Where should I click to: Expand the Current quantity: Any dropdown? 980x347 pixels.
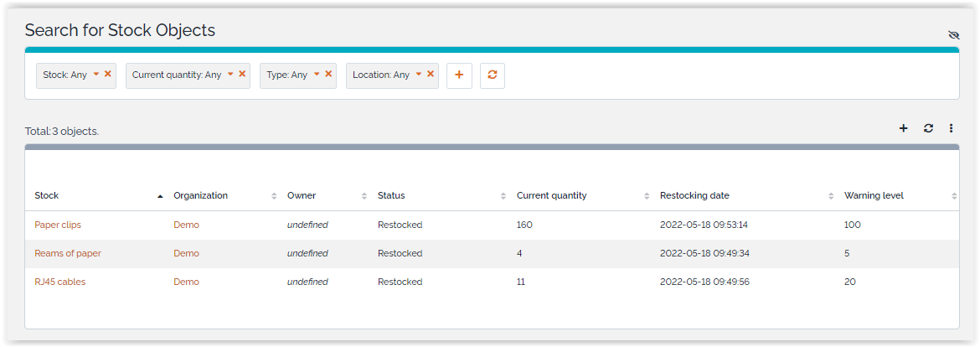click(x=230, y=74)
